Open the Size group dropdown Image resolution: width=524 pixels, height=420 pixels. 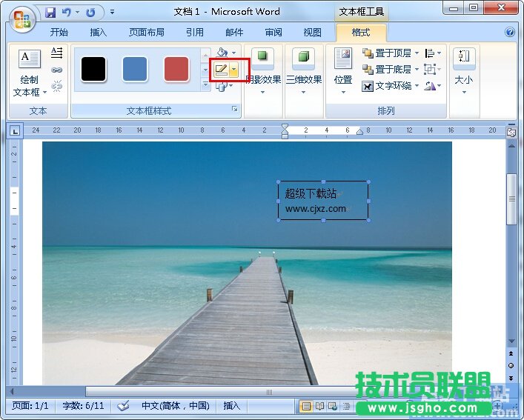point(464,74)
